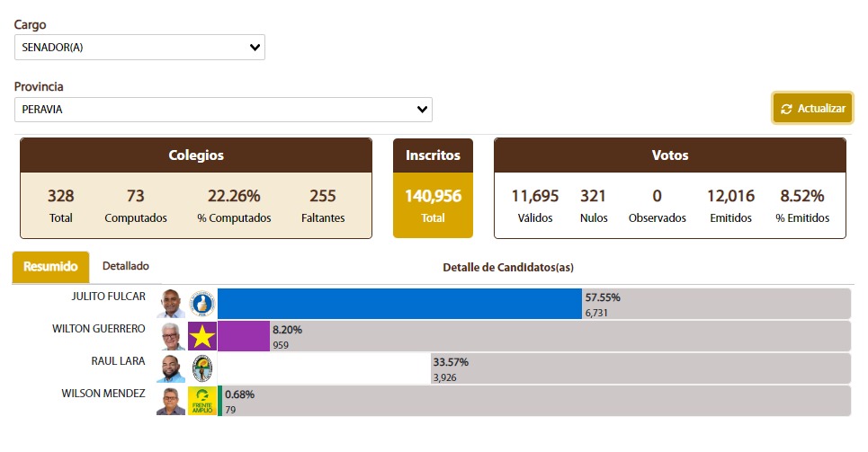Click Wilton Guerrero's candidate photo

point(171,336)
